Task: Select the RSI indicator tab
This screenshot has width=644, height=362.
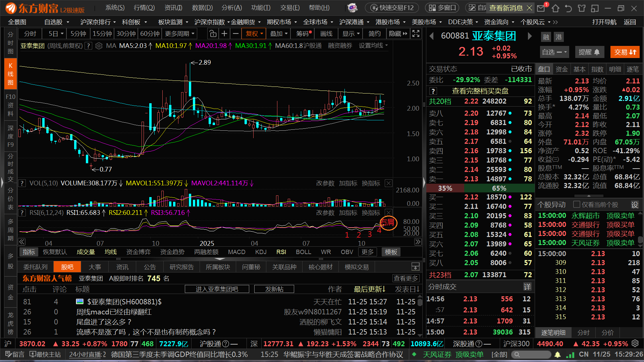Action: (x=281, y=252)
